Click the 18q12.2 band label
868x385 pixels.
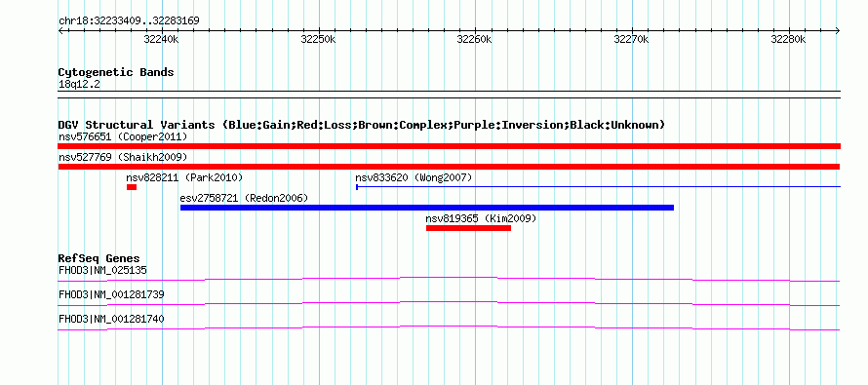pos(79,85)
